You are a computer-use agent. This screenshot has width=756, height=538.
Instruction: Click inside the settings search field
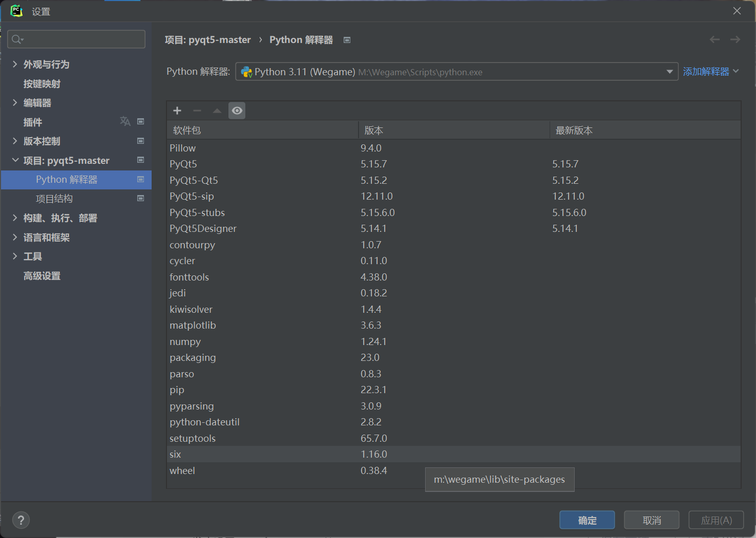pos(77,39)
